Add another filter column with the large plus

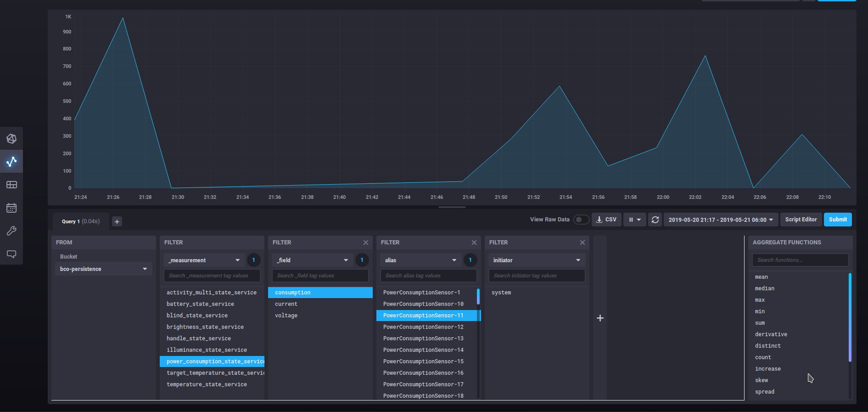[600, 318]
